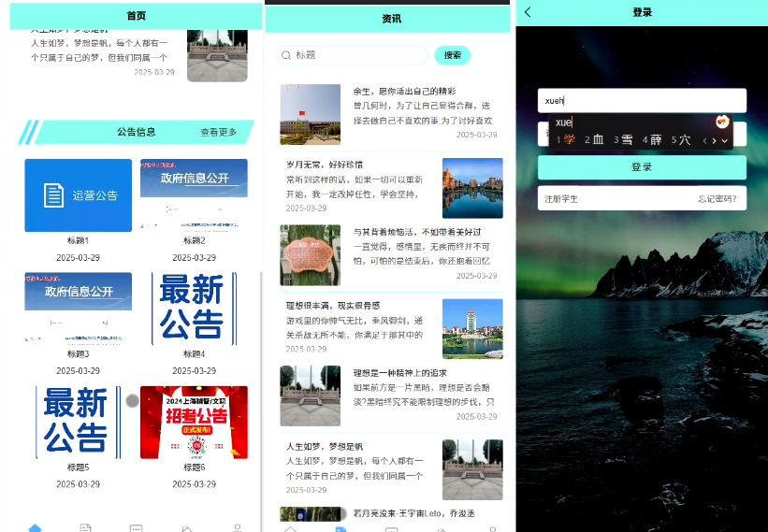Click the 登录 login button
Image resolution: width=768 pixels, height=532 pixels.
pyautogui.click(x=642, y=167)
